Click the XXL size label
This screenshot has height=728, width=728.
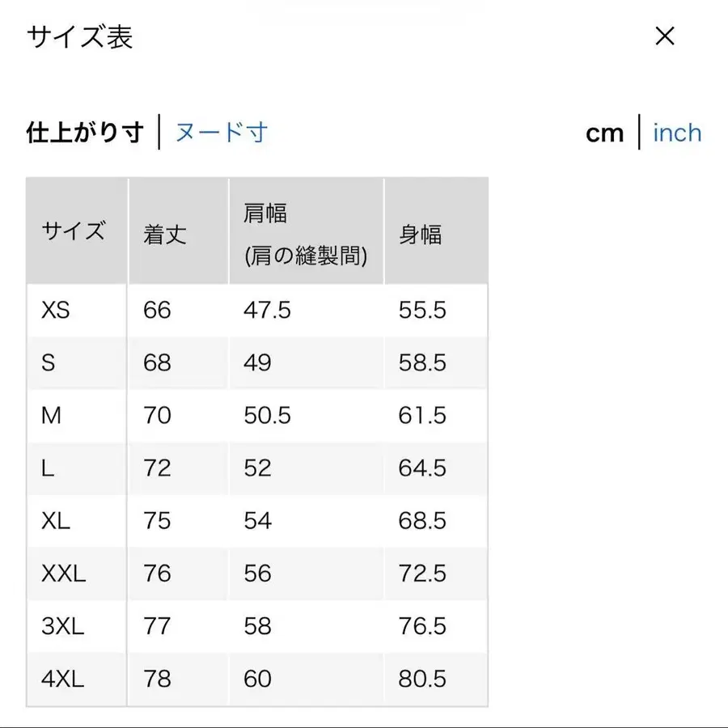point(61,574)
